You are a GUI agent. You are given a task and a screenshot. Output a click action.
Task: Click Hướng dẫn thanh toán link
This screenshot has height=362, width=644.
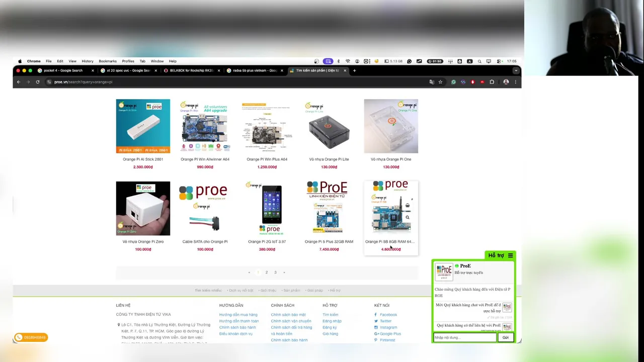pos(239,321)
